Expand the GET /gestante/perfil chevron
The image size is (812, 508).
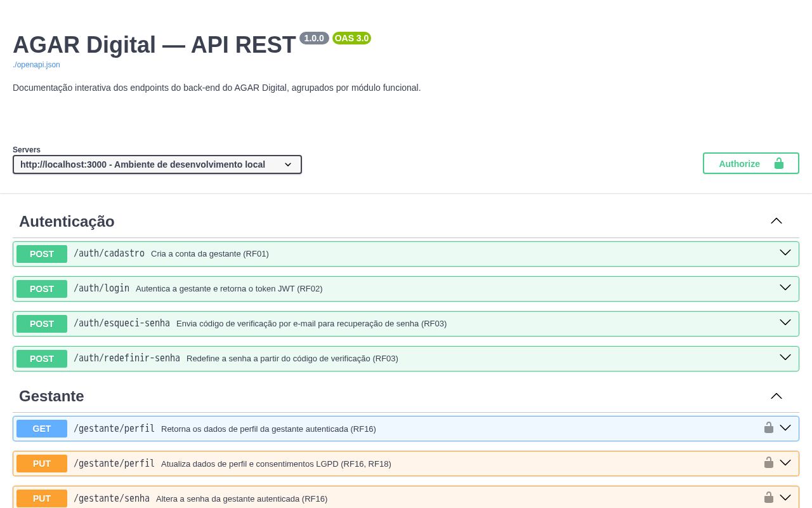click(785, 428)
